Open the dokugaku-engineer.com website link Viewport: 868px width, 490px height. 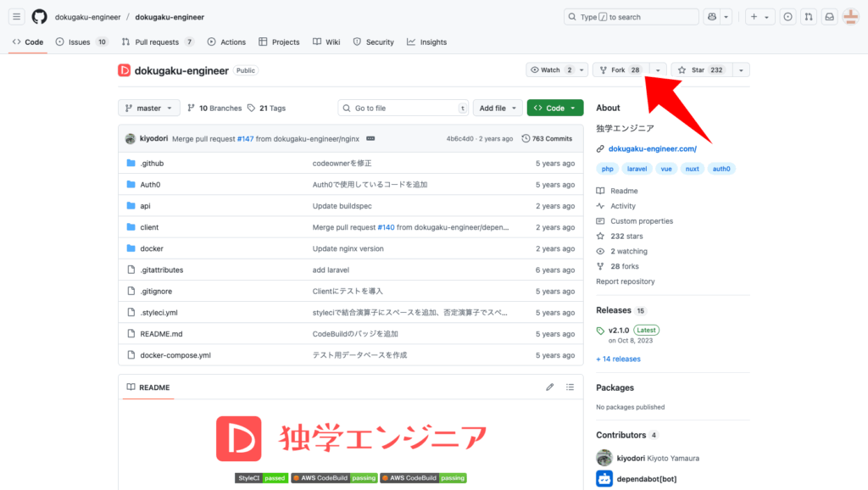click(652, 149)
